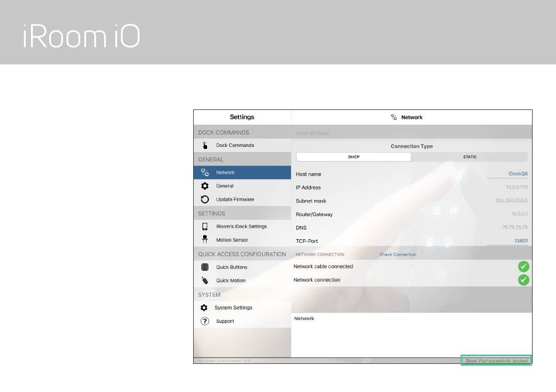556x392 pixels.
Task: Click the Subnet mask value 255.255.255.0
Action: (512, 201)
